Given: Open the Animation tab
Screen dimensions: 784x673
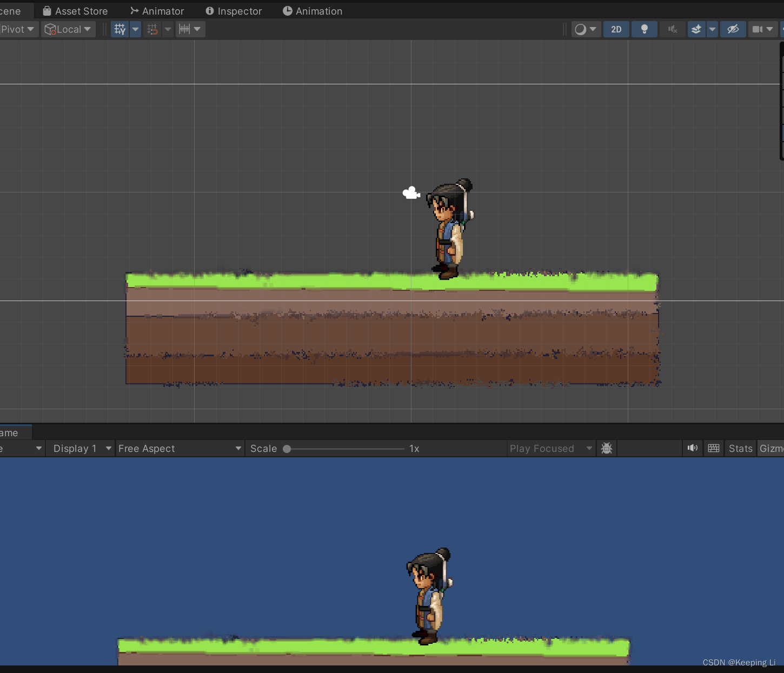Looking at the screenshot, I should tap(313, 11).
